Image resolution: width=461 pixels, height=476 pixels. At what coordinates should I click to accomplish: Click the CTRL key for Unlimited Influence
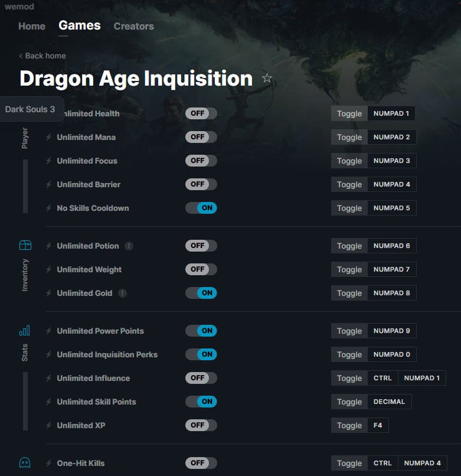point(382,378)
